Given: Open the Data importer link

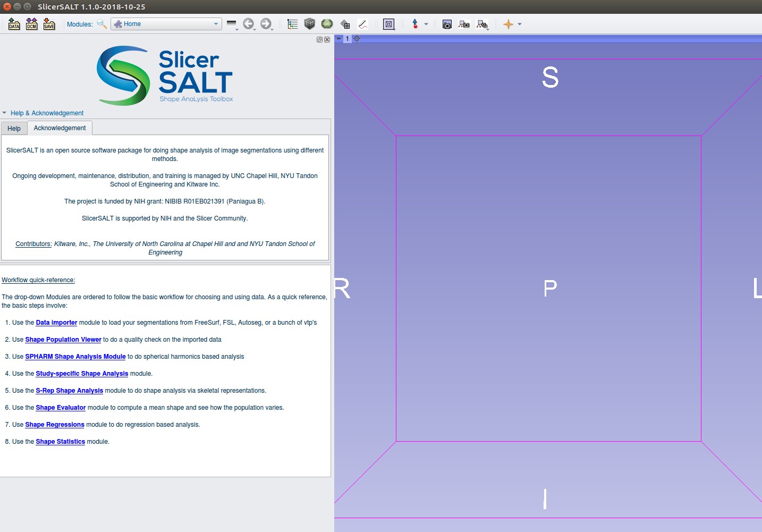Looking at the screenshot, I should (56, 323).
